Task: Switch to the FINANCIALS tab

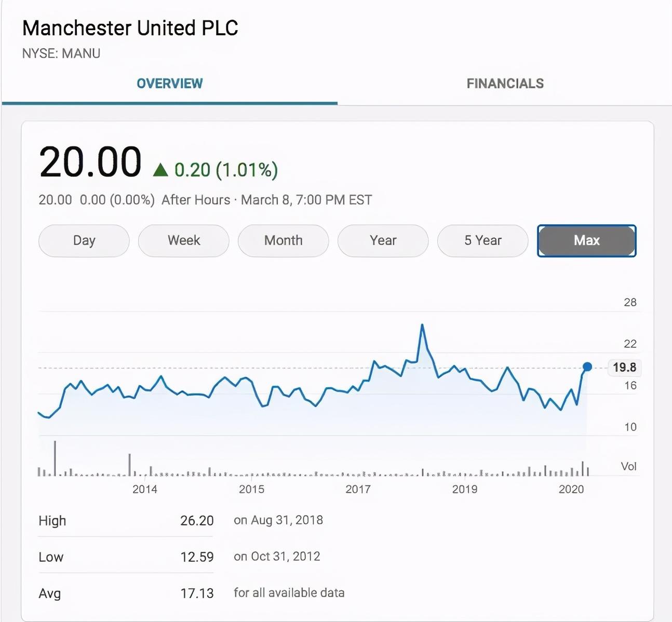Action: (505, 84)
